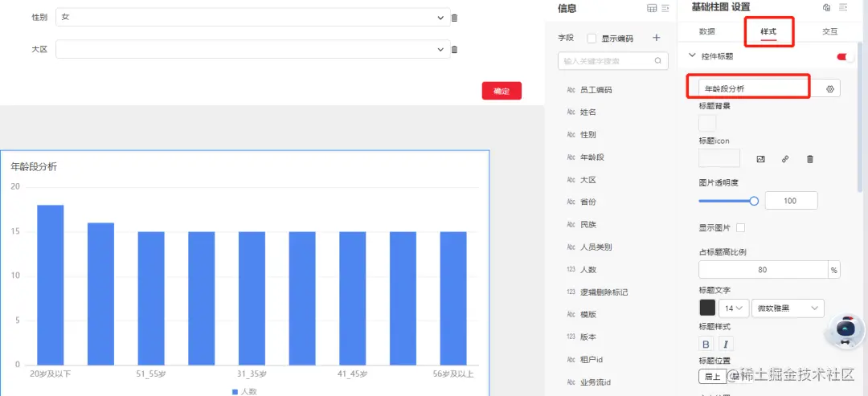Click the search magnifier in the field search box
The height and width of the screenshot is (396, 868).
coord(657,61)
